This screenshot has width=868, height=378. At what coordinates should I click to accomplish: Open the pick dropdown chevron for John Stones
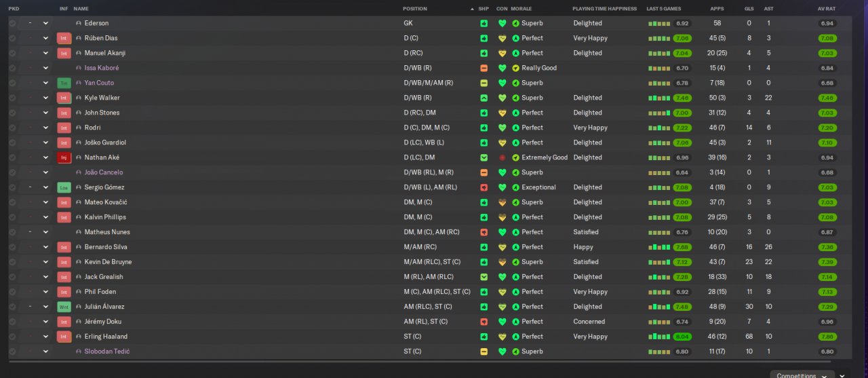pos(46,113)
